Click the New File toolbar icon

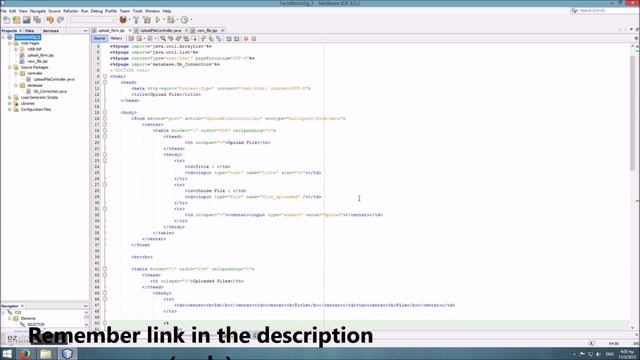[7, 20]
